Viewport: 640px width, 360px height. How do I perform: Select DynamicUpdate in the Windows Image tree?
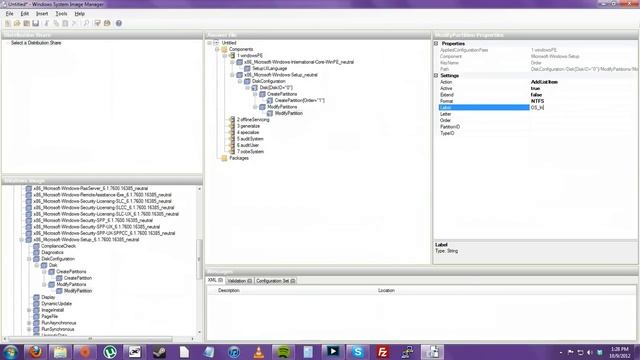(x=56, y=304)
